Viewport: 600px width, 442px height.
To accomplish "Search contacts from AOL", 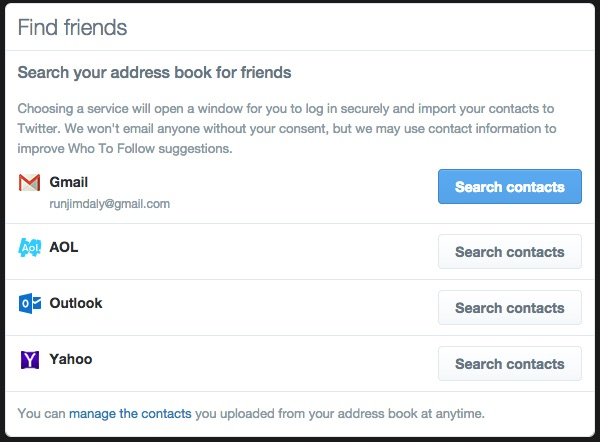I will pyautogui.click(x=510, y=252).
